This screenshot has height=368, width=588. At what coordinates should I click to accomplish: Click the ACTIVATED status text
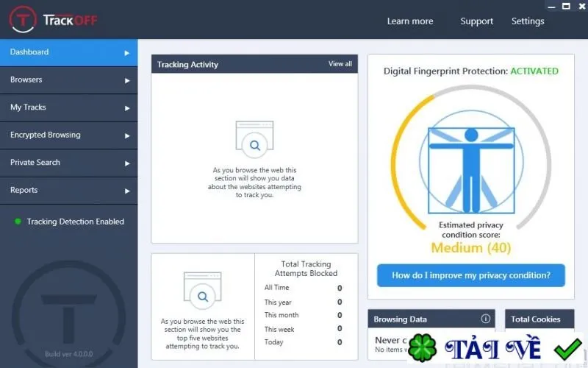pyautogui.click(x=534, y=71)
